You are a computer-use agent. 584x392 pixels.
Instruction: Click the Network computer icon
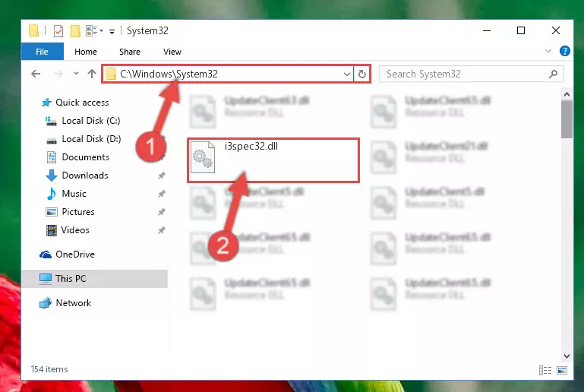(46, 303)
